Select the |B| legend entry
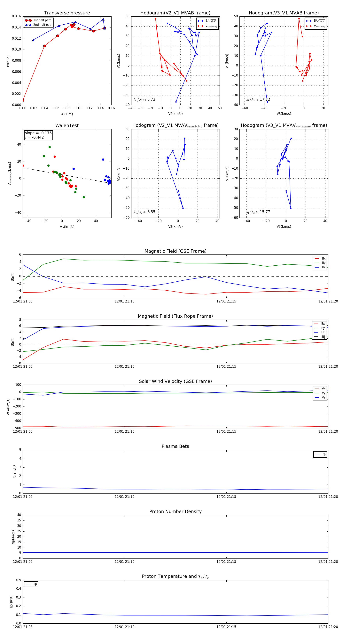This screenshot has height=644, width=351. pos(320,337)
